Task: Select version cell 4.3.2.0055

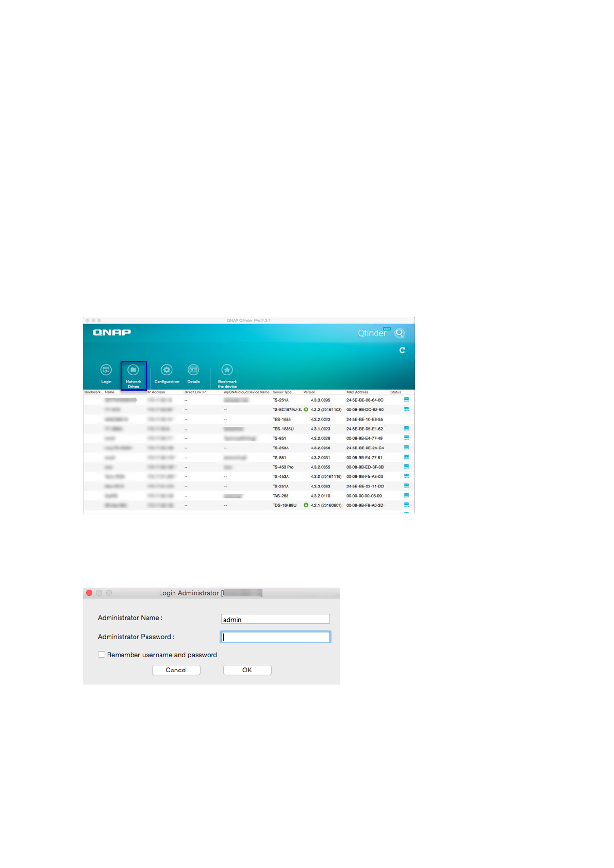Action: [321, 467]
